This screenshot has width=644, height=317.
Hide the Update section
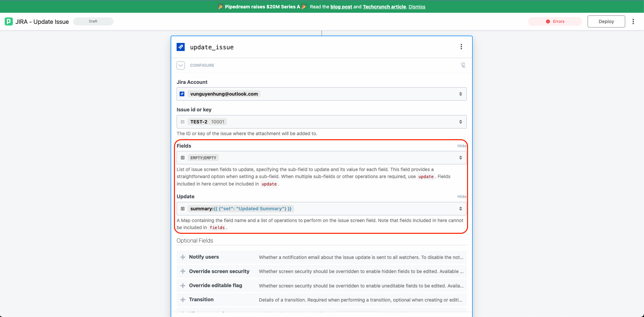tap(461, 196)
